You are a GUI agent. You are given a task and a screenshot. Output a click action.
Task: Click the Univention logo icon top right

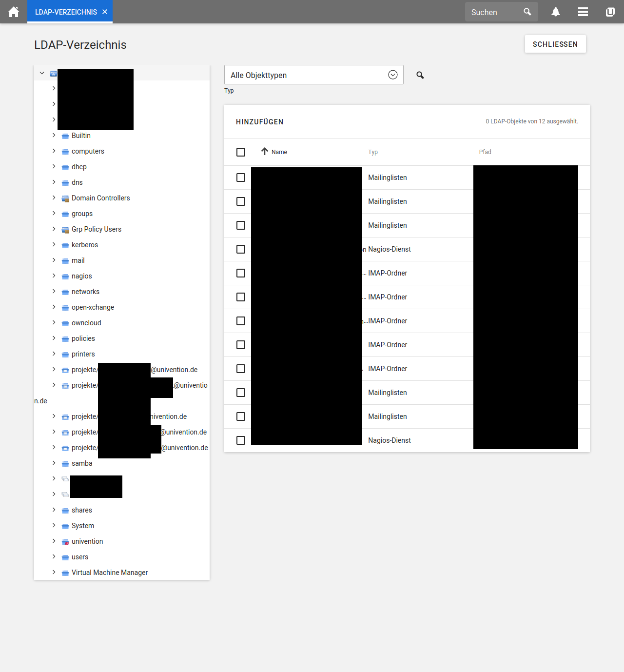pyautogui.click(x=610, y=12)
